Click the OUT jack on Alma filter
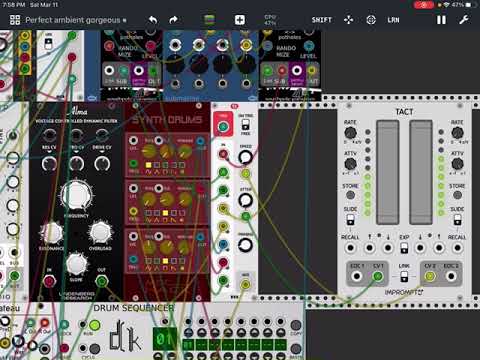The width and height of the screenshot is (480, 360). 102,281
